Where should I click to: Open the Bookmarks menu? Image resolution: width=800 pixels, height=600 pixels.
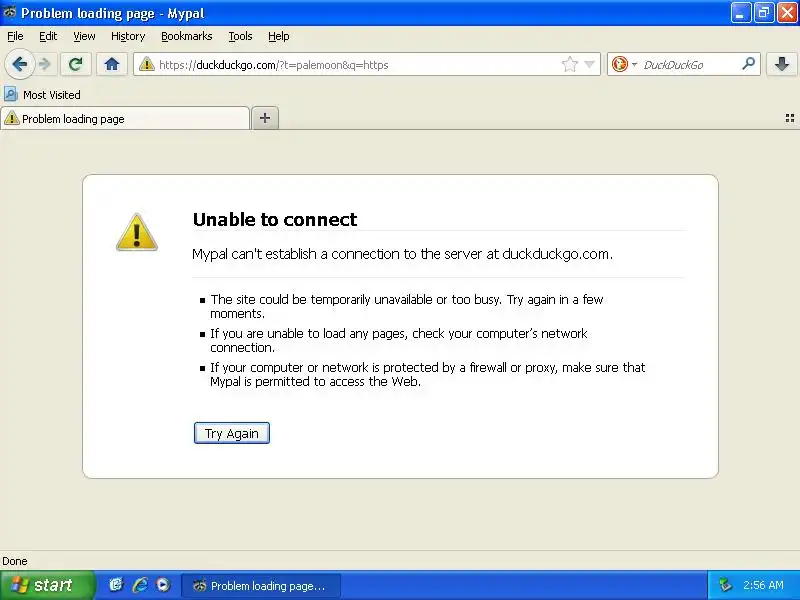[187, 36]
